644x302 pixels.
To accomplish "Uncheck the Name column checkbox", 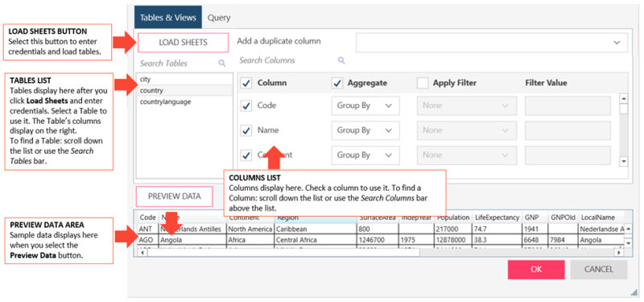I will (246, 130).
